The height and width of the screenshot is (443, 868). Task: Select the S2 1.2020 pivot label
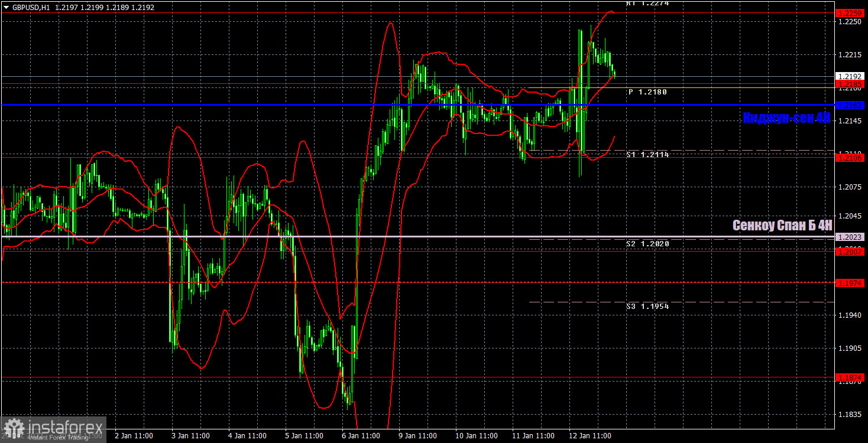(647, 243)
